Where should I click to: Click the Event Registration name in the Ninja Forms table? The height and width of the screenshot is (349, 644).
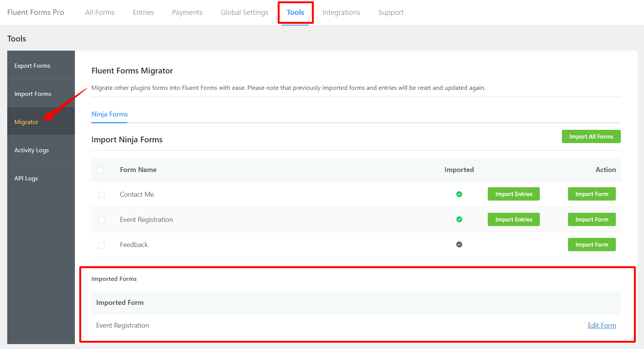(x=146, y=220)
